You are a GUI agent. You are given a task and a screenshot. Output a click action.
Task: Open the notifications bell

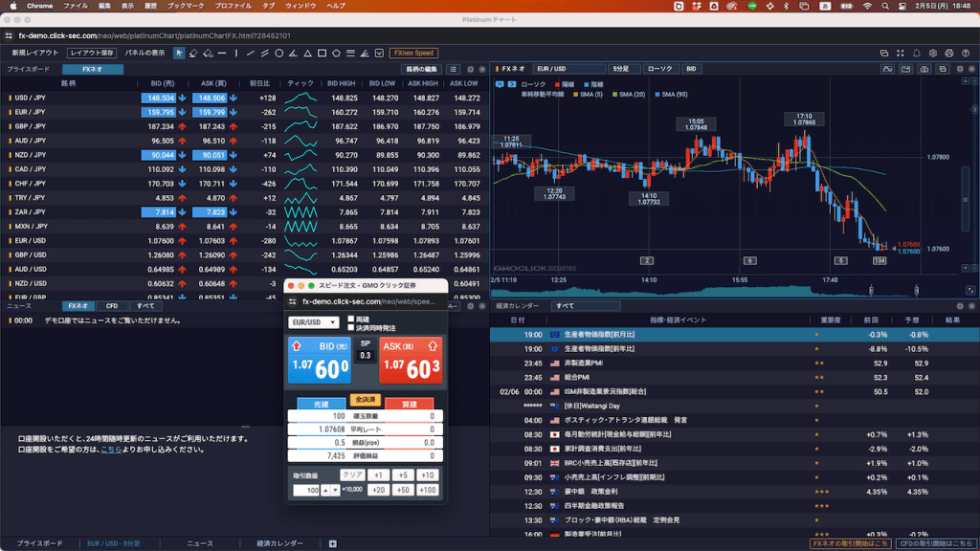[x=916, y=54]
